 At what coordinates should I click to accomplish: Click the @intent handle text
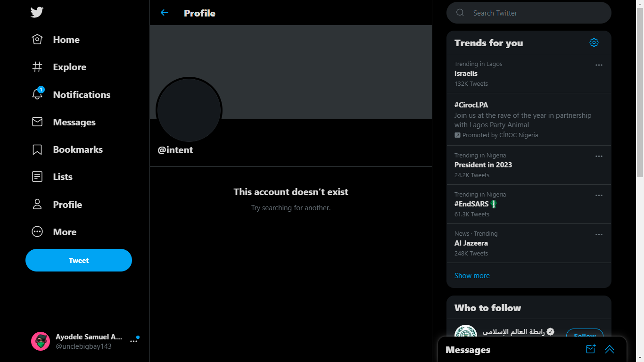pyautogui.click(x=175, y=150)
